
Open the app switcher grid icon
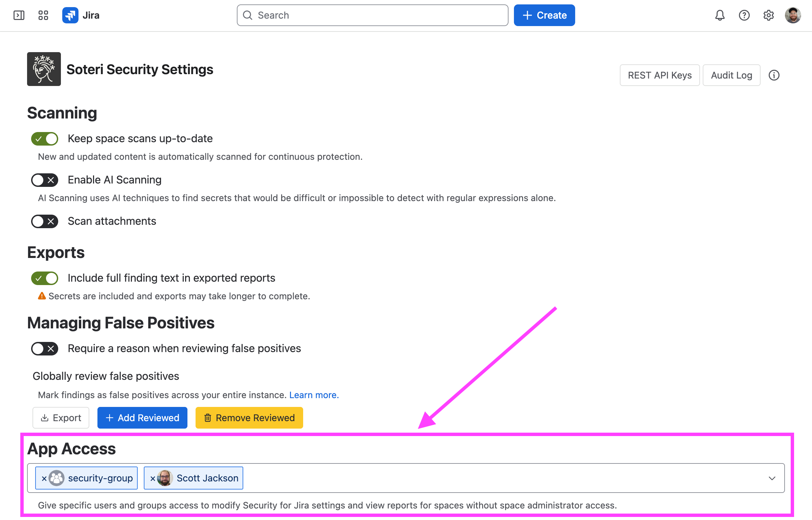pyautogui.click(x=43, y=15)
